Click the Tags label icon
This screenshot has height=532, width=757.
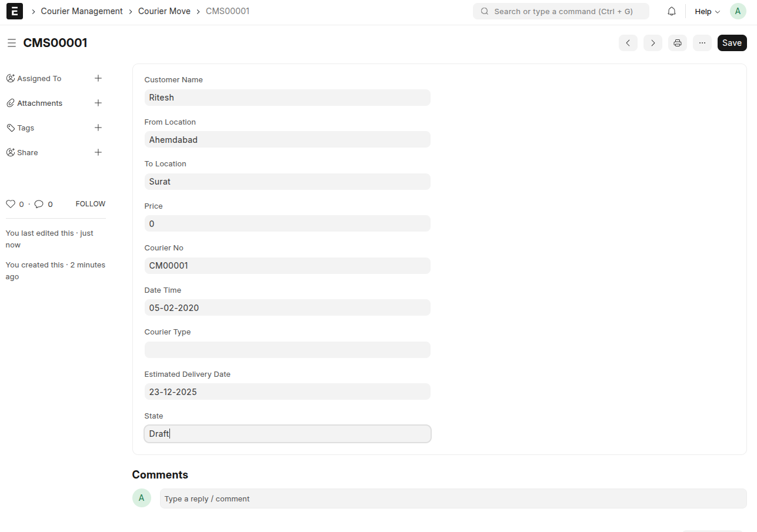point(11,128)
